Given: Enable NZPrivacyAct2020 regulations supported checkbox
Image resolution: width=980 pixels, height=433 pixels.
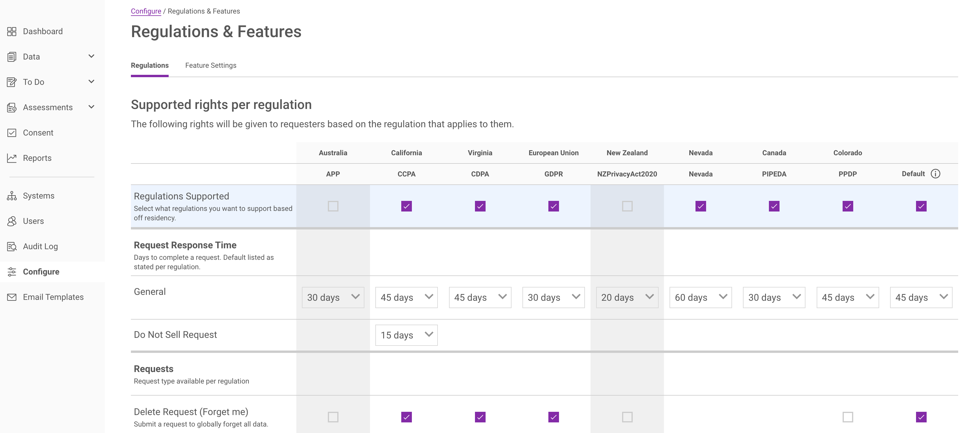Looking at the screenshot, I should click(x=627, y=206).
